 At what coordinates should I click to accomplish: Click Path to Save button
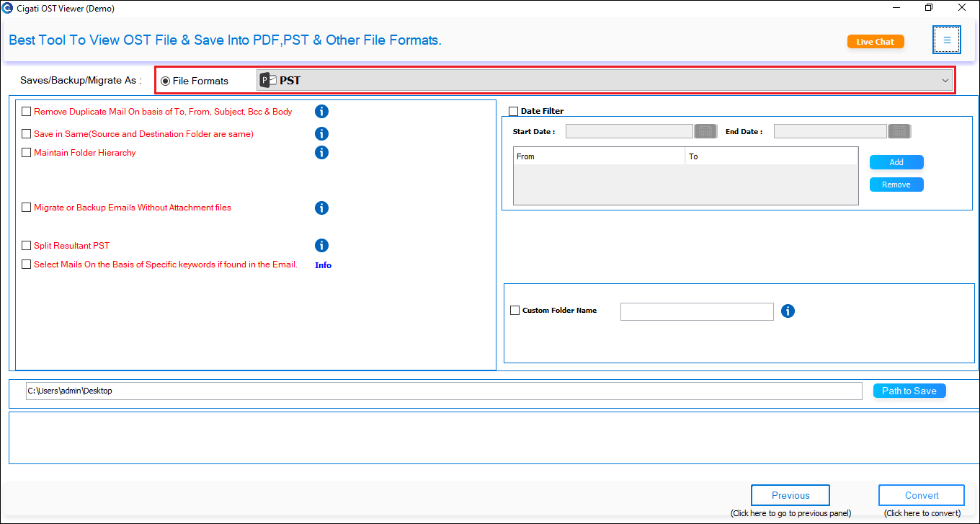(x=909, y=391)
